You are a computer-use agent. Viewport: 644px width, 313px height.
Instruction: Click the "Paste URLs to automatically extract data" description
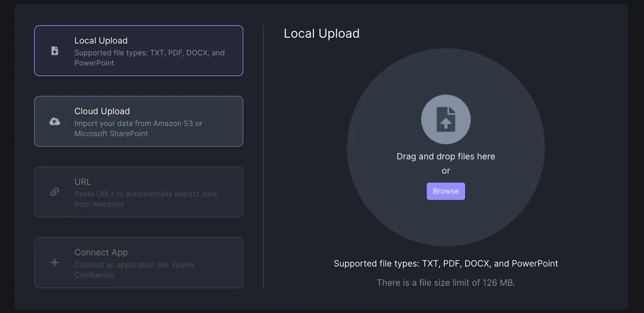(x=145, y=199)
